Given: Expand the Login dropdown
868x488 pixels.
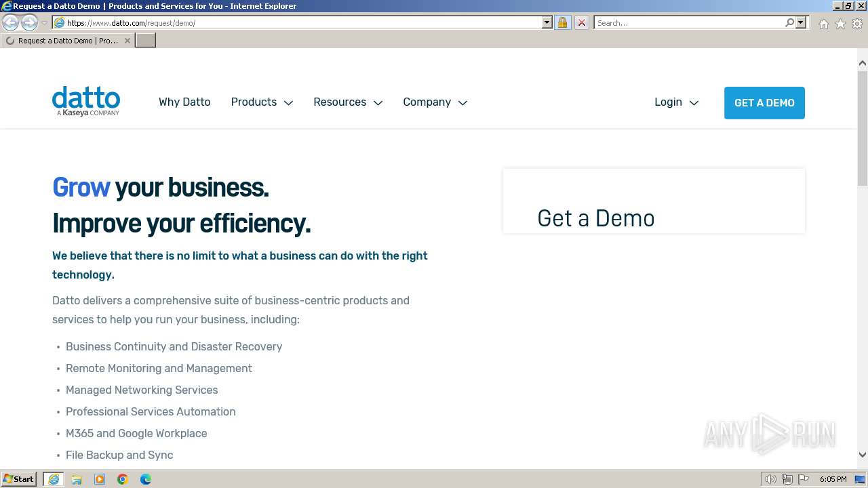Looking at the screenshot, I should coord(676,102).
